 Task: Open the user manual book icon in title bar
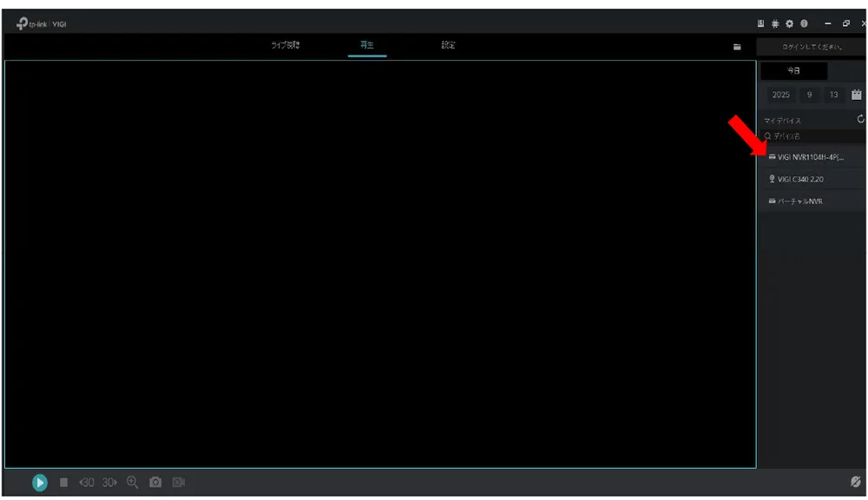pos(760,23)
